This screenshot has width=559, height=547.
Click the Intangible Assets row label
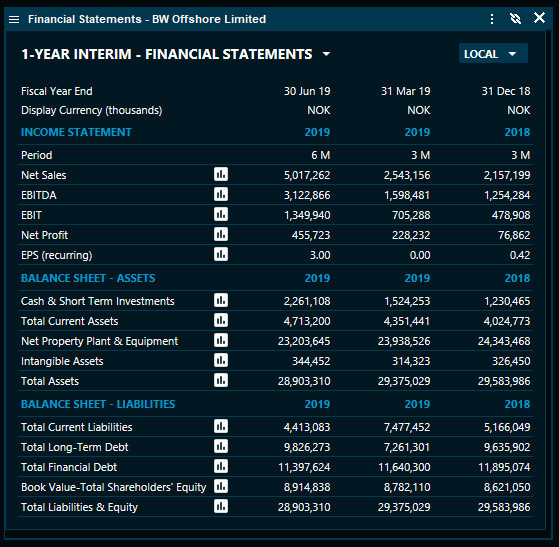pyautogui.click(x=62, y=361)
